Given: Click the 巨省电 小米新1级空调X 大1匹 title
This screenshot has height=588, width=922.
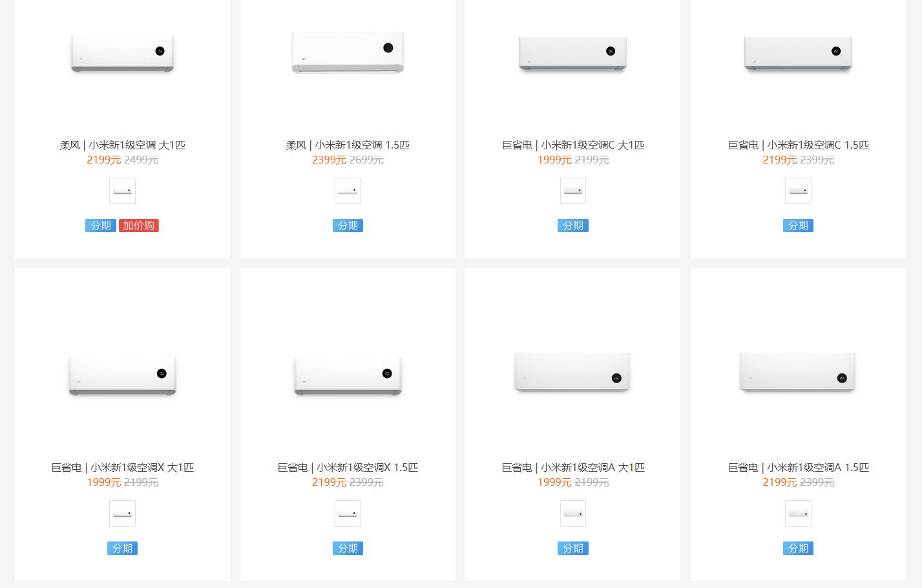Looking at the screenshot, I should pyautogui.click(x=122, y=468).
